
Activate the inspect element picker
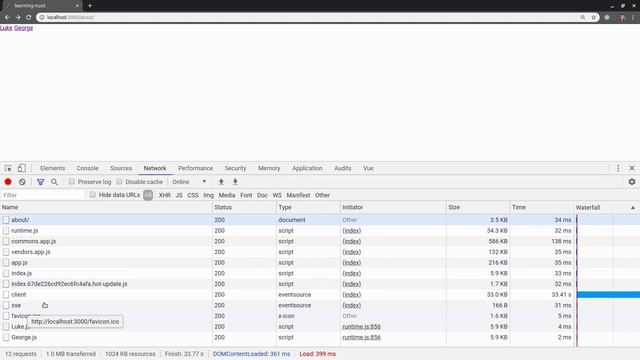pos(8,168)
